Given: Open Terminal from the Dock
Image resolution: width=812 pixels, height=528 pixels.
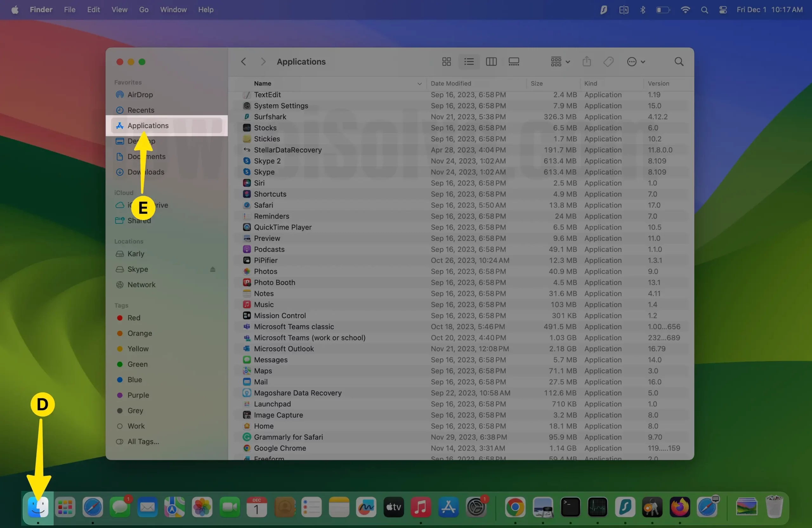Looking at the screenshot, I should [x=570, y=507].
